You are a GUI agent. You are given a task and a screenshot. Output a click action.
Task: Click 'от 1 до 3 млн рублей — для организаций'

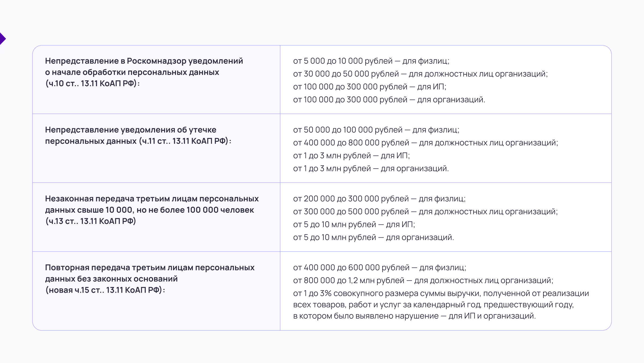(371, 169)
